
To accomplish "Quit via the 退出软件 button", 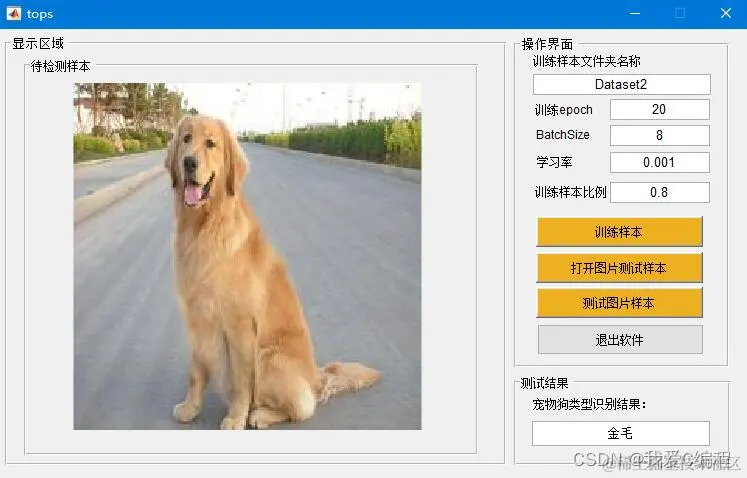I will coord(620,340).
